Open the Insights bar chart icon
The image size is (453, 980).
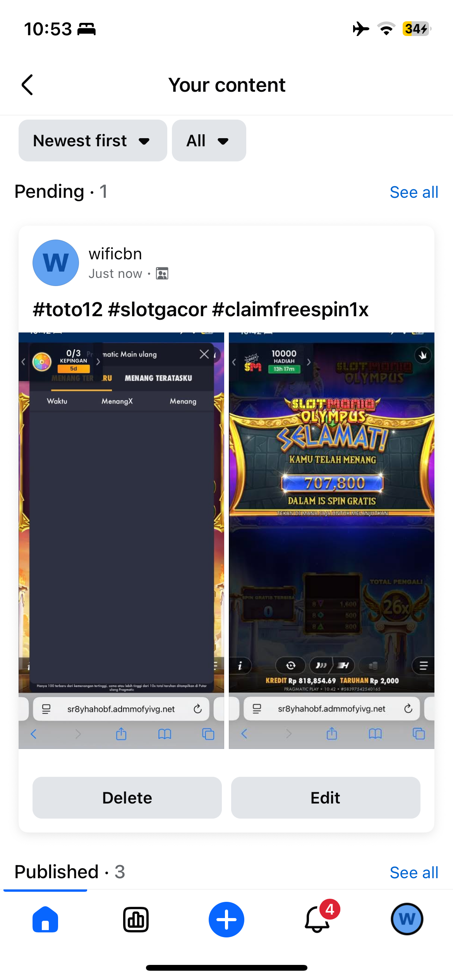coord(136,920)
